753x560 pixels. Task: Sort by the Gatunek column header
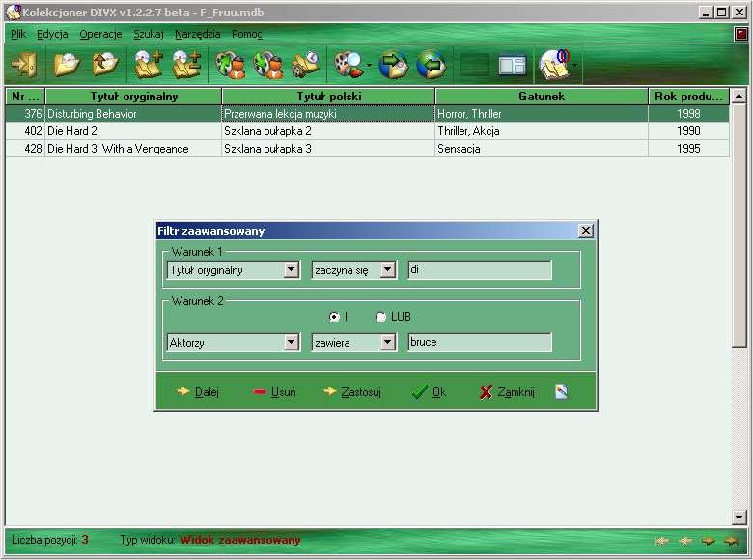click(x=541, y=97)
